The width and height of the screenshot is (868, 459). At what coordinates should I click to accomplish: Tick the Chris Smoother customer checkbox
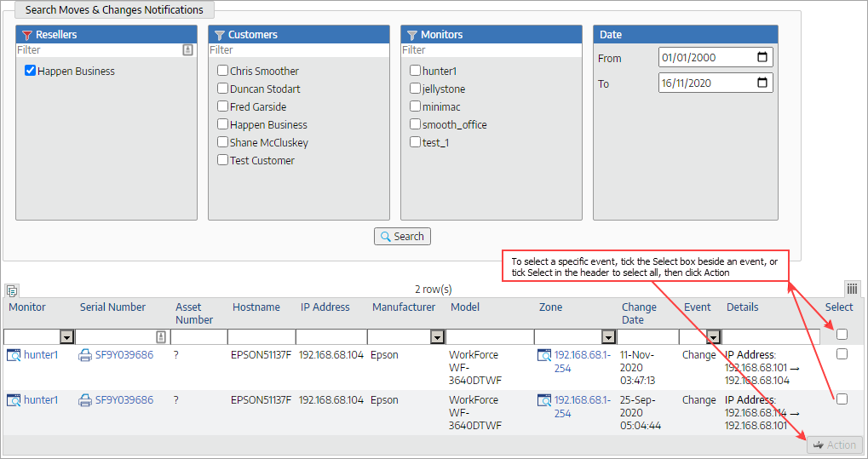coord(222,71)
